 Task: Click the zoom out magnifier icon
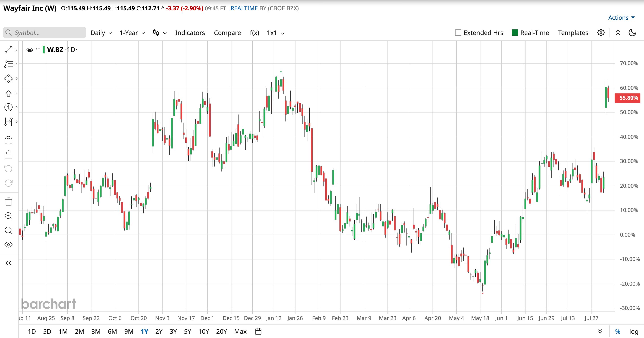(9, 230)
